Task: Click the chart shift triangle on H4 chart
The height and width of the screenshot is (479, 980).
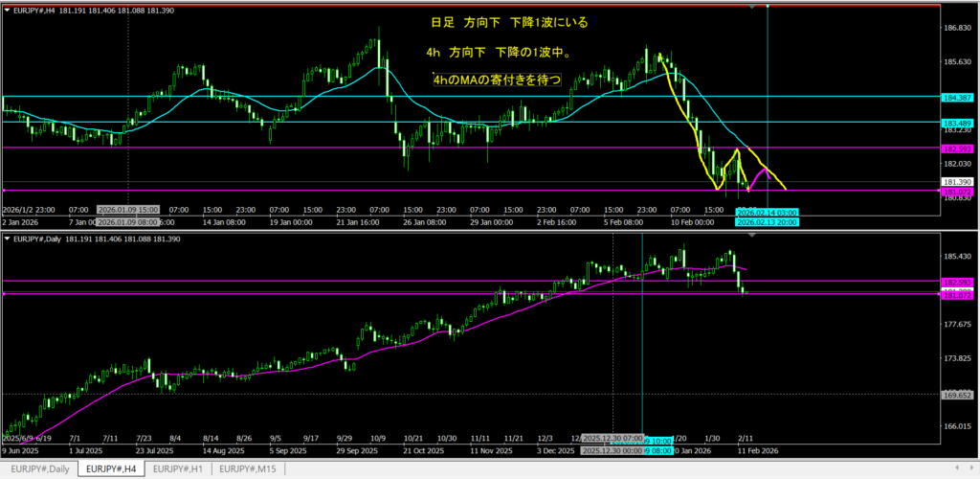Action: 750,7
